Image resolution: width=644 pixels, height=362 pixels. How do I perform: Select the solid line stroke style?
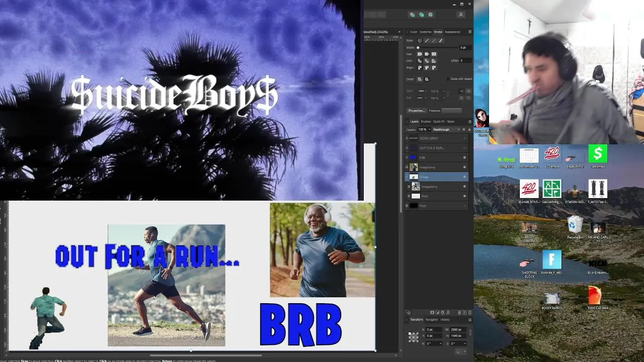coord(427,41)
